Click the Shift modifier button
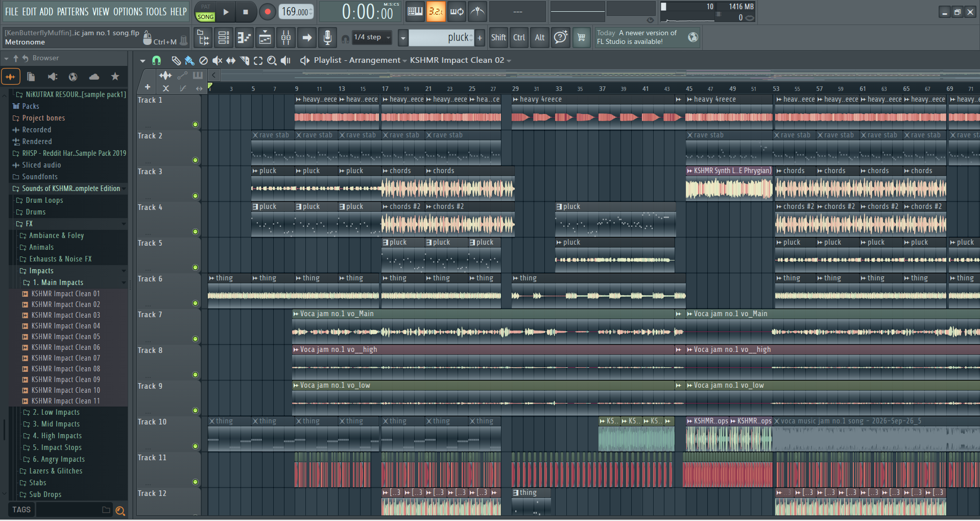This screenshot has height=521, width=980. click(498, 37)
